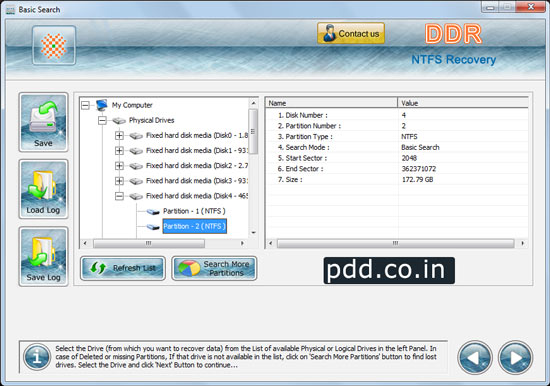Collapse the My Computer root node
Viewport: 550px width, 386px height.
coord(85,105)
